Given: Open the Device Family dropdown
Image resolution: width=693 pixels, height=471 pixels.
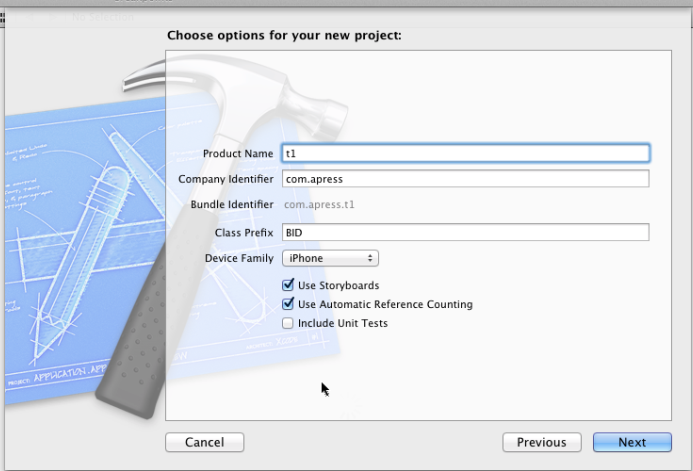Looking at the screenshot, I should click(330, 258).
